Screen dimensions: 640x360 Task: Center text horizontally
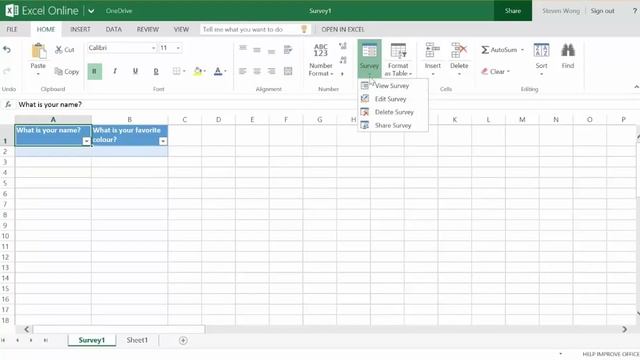pyautogui.click(x=257, y=71)
